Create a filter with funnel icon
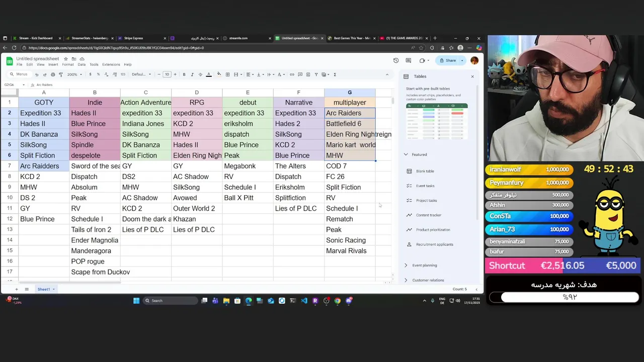This screenshot has height=362, width=644. coord(316,74)
